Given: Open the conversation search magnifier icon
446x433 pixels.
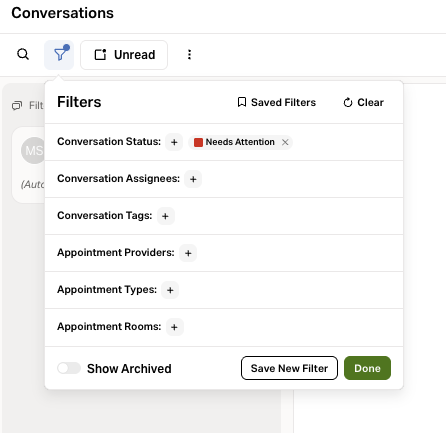Looking at the screenshot, I should pyautogui.click(x=23, y=54).
